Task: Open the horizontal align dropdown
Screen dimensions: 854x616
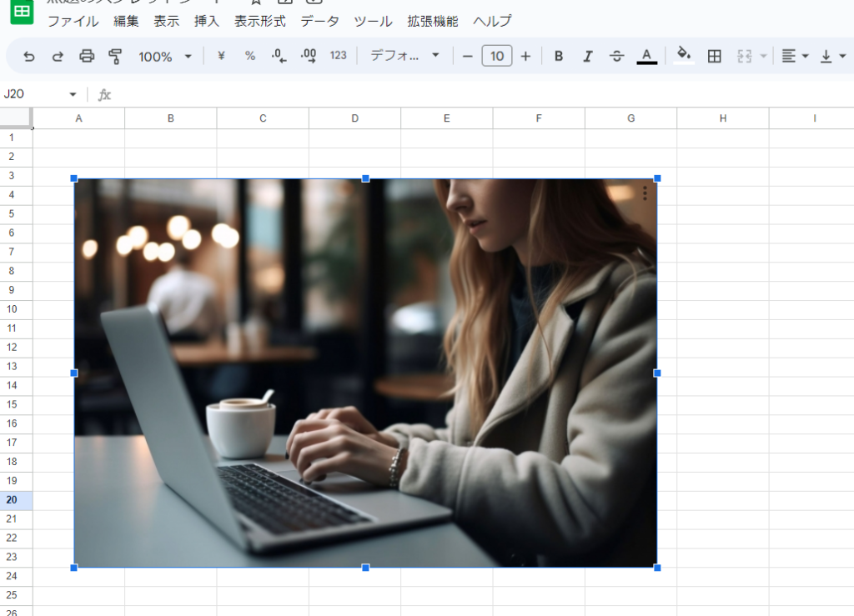Action: click(795, 56)
